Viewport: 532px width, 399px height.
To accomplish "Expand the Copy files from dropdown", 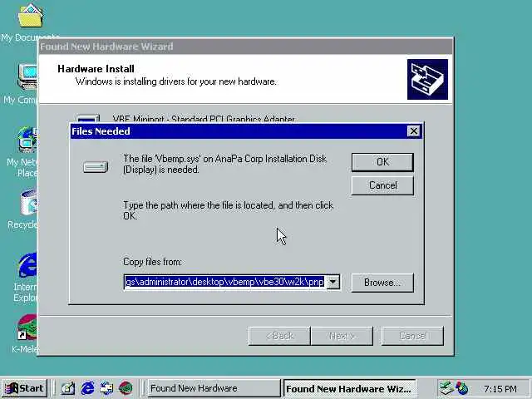I will (x=333, y=282).
